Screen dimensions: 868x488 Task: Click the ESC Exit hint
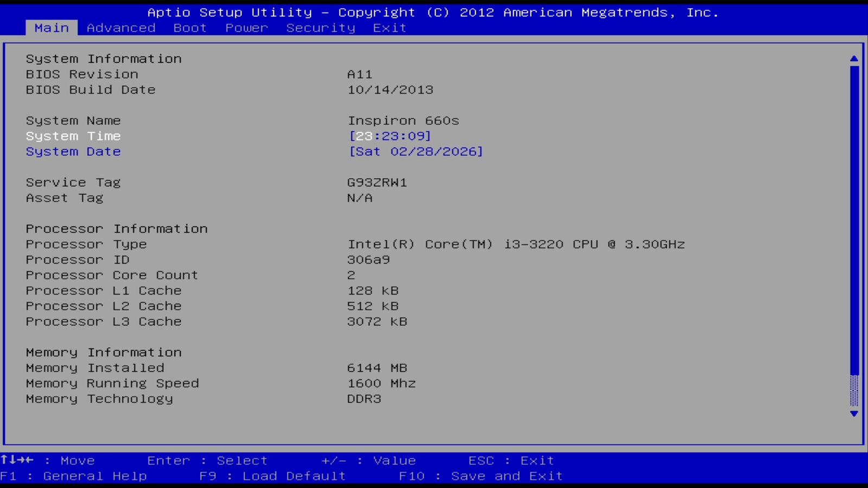point(511,461)
